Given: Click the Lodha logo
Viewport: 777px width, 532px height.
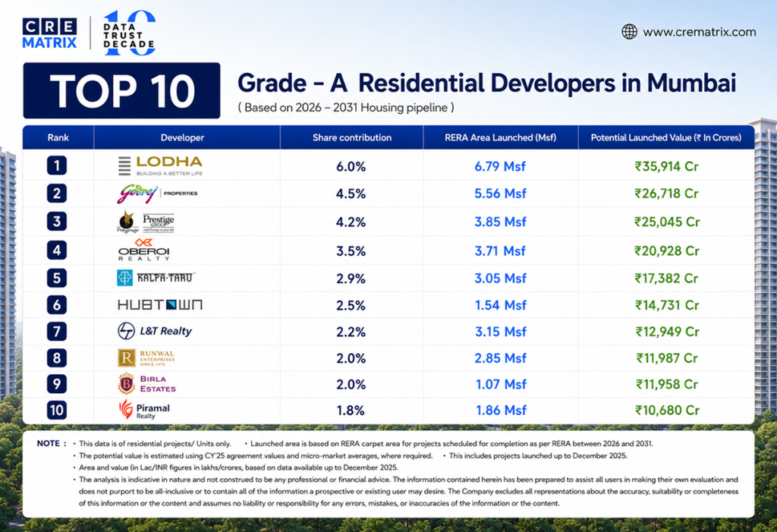Looking at the screenshot, I should [x=160, y=165].
